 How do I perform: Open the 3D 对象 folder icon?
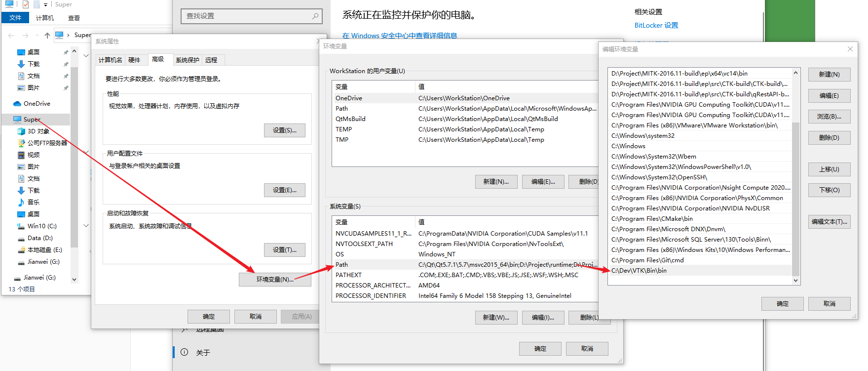21,131
